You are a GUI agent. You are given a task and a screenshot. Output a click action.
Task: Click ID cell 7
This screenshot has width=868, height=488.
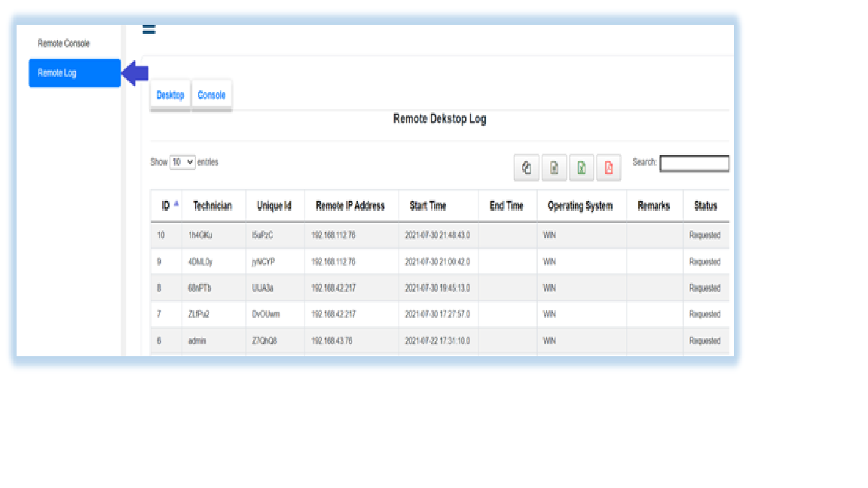click(159, 314)
